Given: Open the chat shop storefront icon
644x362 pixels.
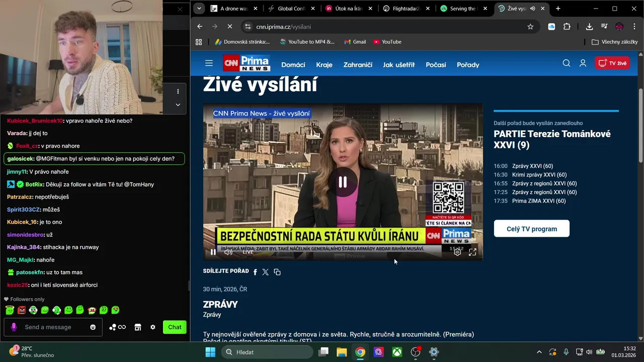Looking at the screenshot, I should 138,327.
